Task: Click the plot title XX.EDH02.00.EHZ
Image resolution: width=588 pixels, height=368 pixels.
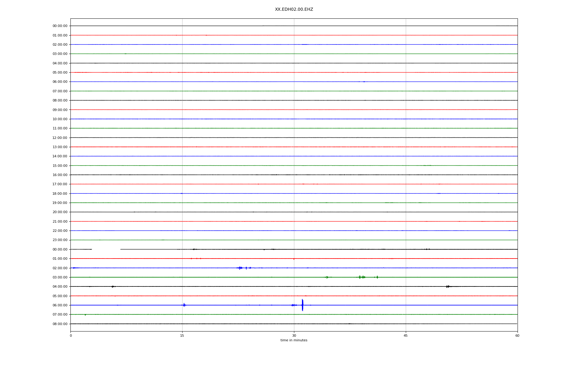Action: (294, 10)
